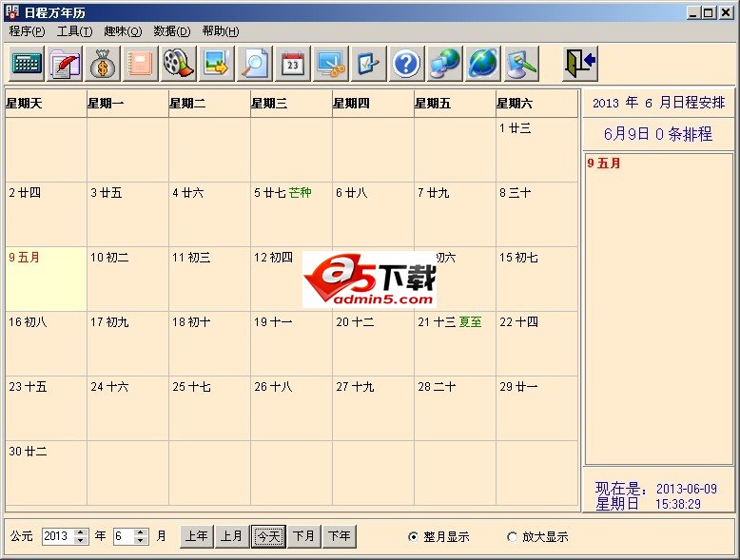
Task: Go to next month with 下月
Action: coord(303,536)
